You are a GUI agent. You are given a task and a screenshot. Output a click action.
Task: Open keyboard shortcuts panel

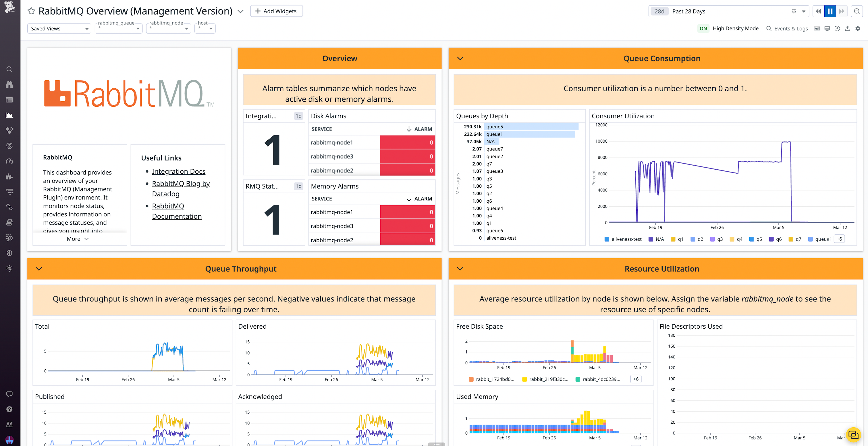817,28
